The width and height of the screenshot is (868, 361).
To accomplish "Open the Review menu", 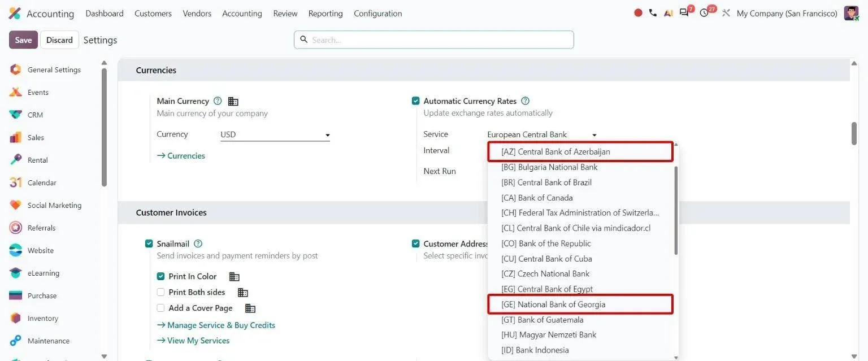I will click(x=285, y=13).
